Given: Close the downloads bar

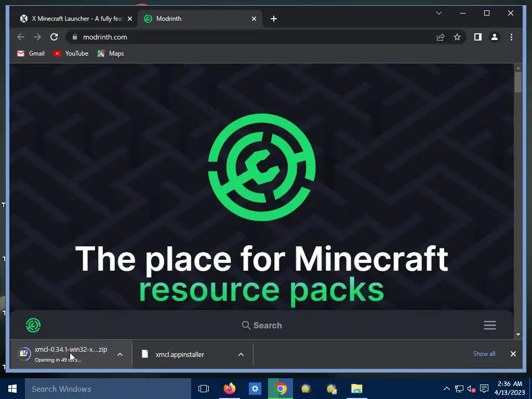Looking at the screenshot, I should point(513,354).
